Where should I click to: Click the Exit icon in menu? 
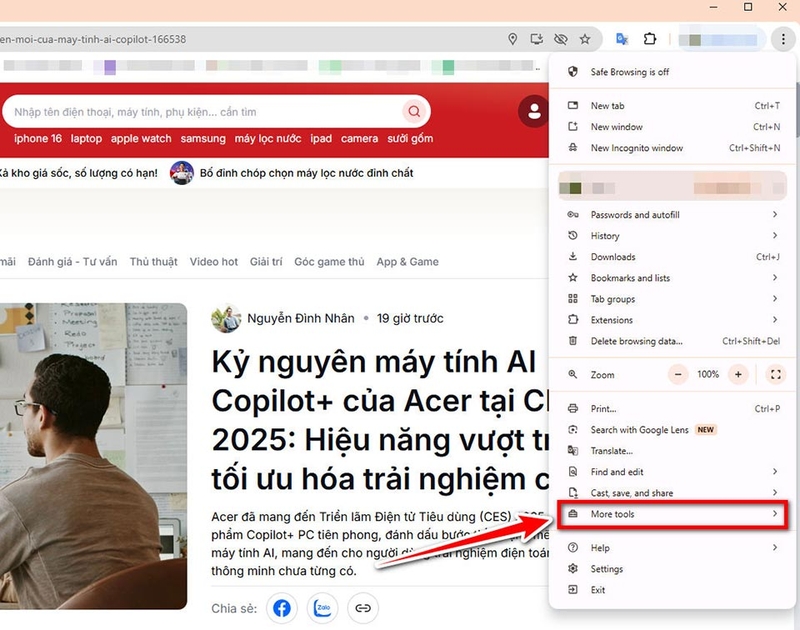[573, 590]
